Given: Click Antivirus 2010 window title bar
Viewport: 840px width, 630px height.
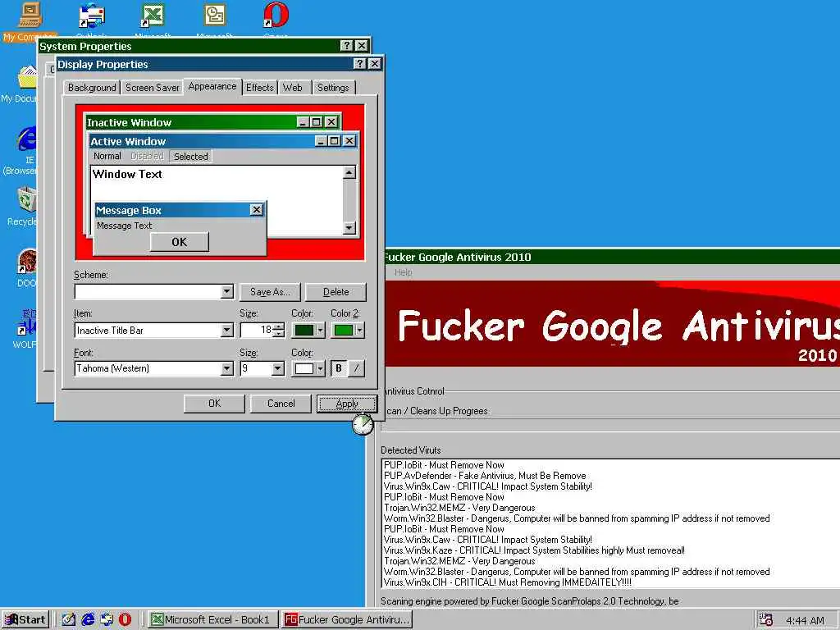Looking at the screenshot, I should click(612, 257).
